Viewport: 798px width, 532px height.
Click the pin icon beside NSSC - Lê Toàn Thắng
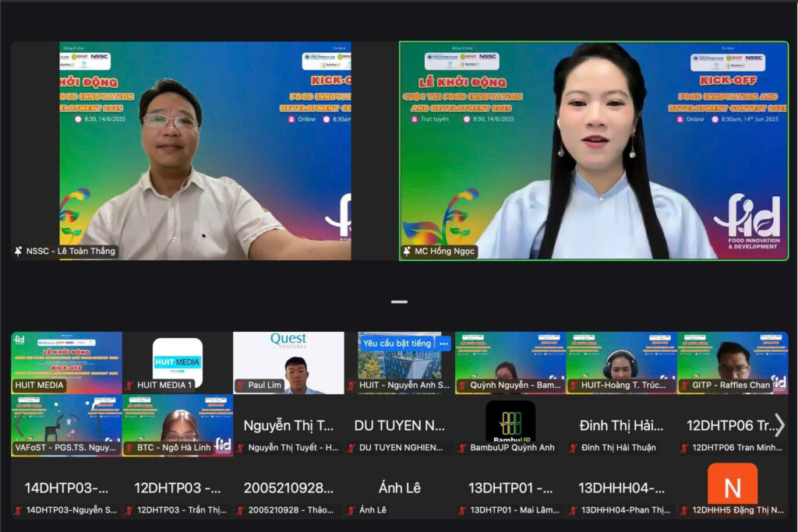(19, 252)
